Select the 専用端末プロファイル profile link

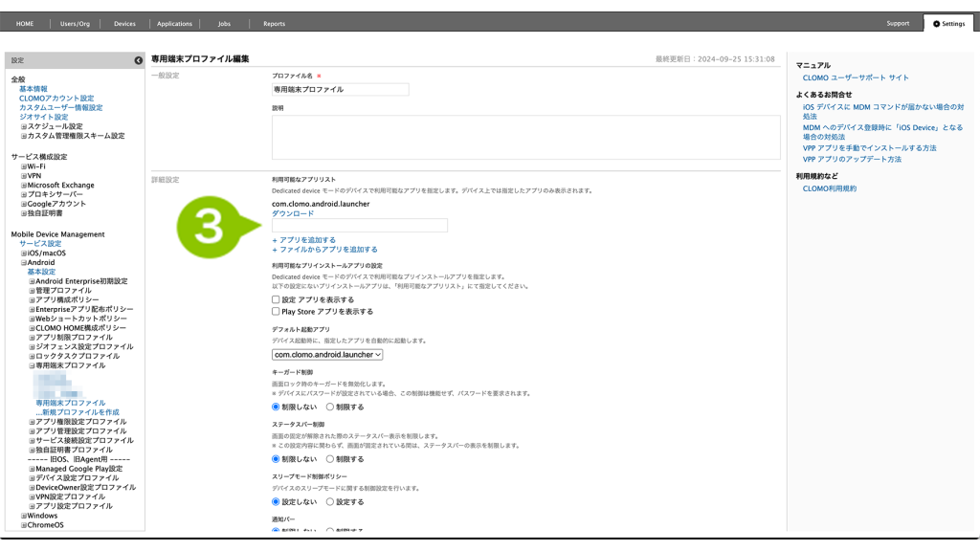point(71,403)
